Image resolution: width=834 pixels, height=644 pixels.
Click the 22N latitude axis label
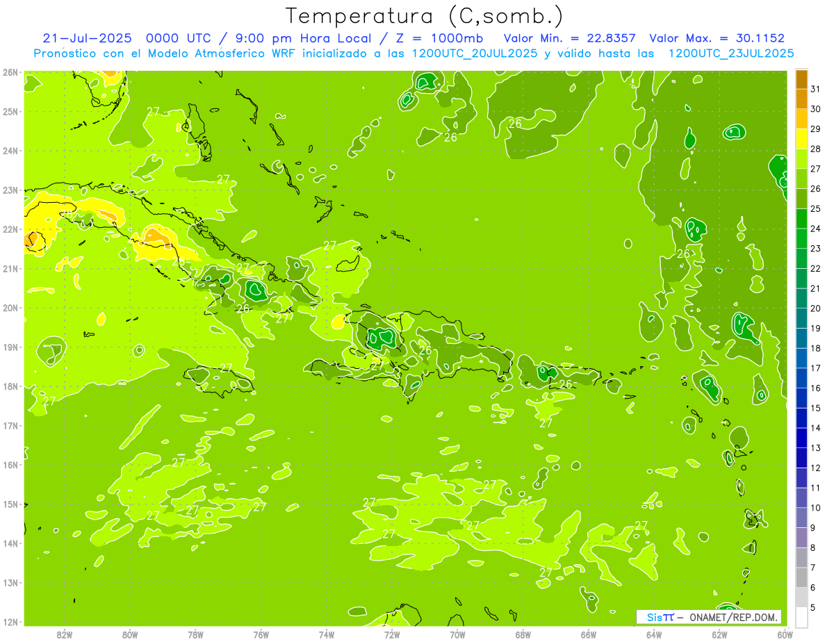point(10,229)
